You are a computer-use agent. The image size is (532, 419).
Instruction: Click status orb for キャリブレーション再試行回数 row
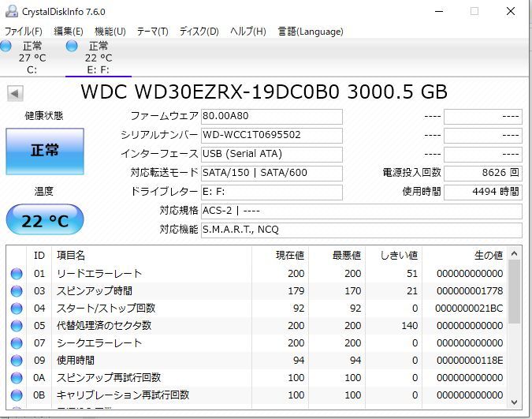(x=17, y=395)
